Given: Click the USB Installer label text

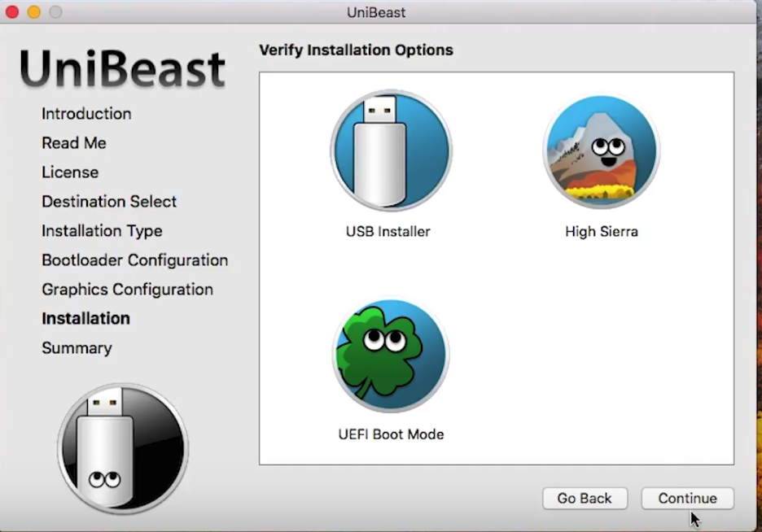Looking at the screenshot, I should point(388,232).
